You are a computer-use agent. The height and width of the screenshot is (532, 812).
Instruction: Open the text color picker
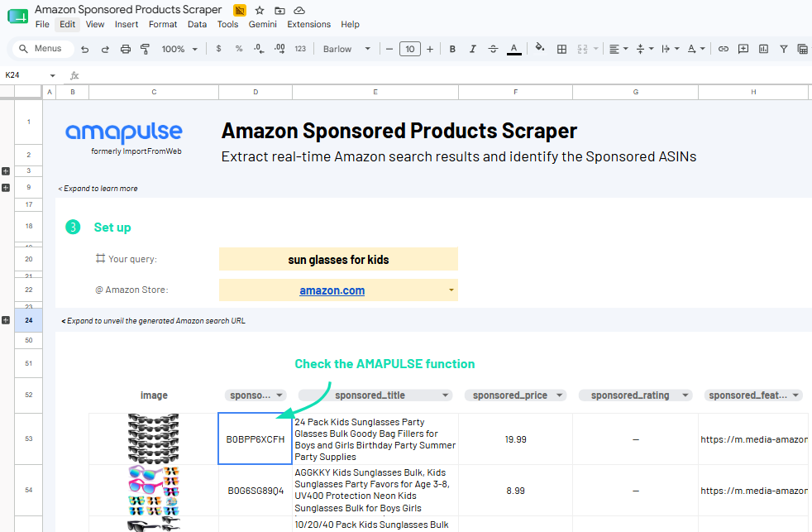[513, 49]
